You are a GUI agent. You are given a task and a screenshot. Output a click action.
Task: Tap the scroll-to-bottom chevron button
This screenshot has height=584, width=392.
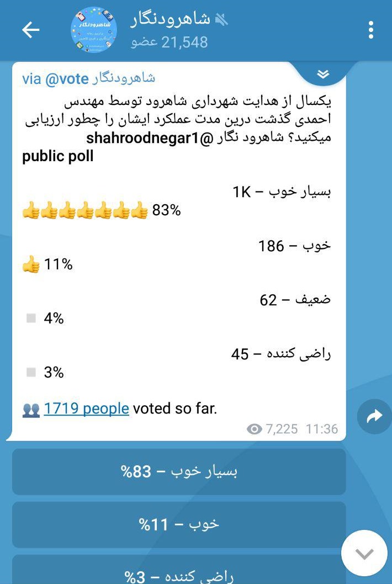tap(364, 554)
